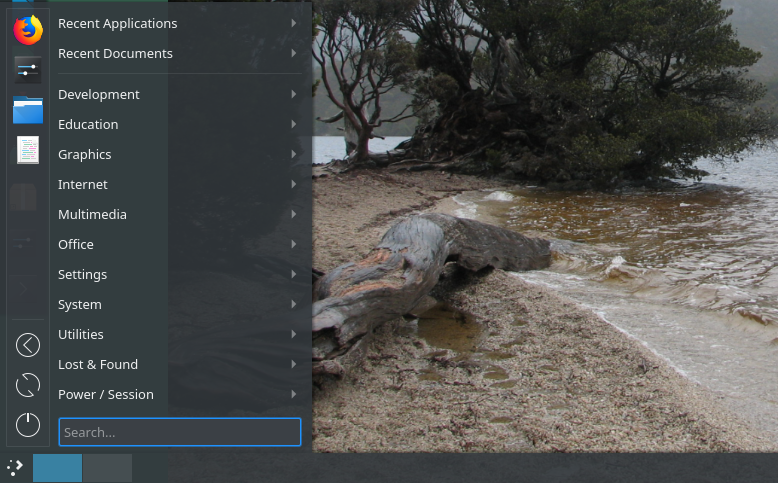This screenshot has height=483, width=778.
Task: Open the Internet category
Action: tap(83, 184)
